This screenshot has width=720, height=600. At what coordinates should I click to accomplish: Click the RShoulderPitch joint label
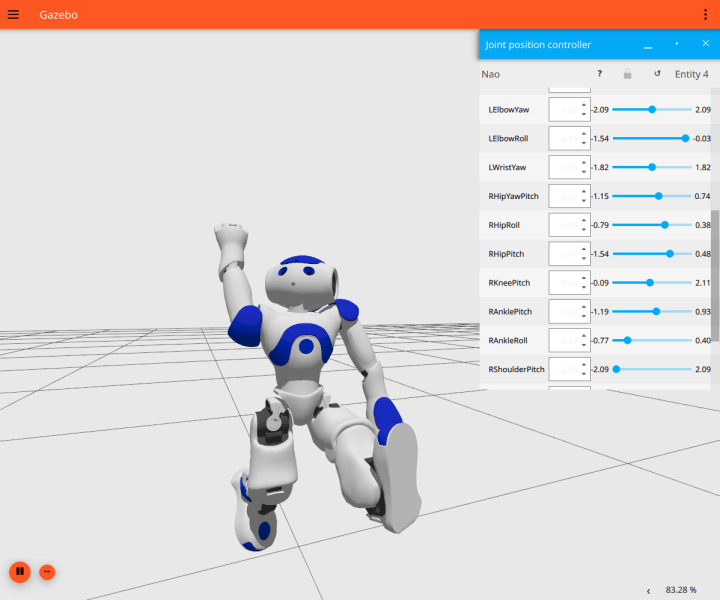pyautogui.click(x=516, y=369)
